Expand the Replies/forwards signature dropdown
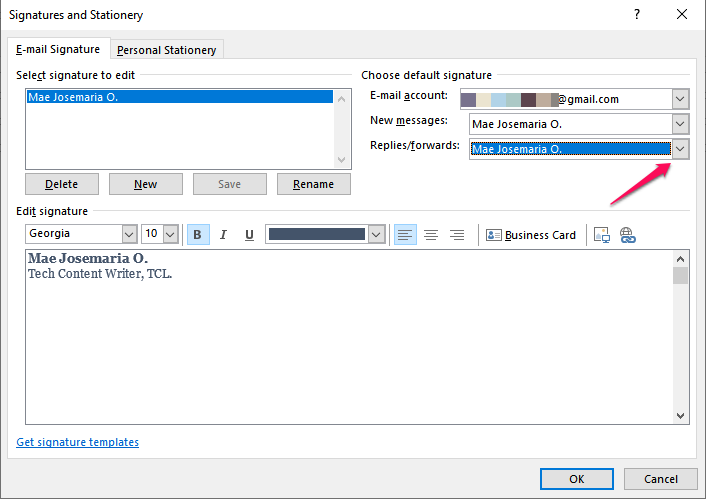 [x=680, y=149]
